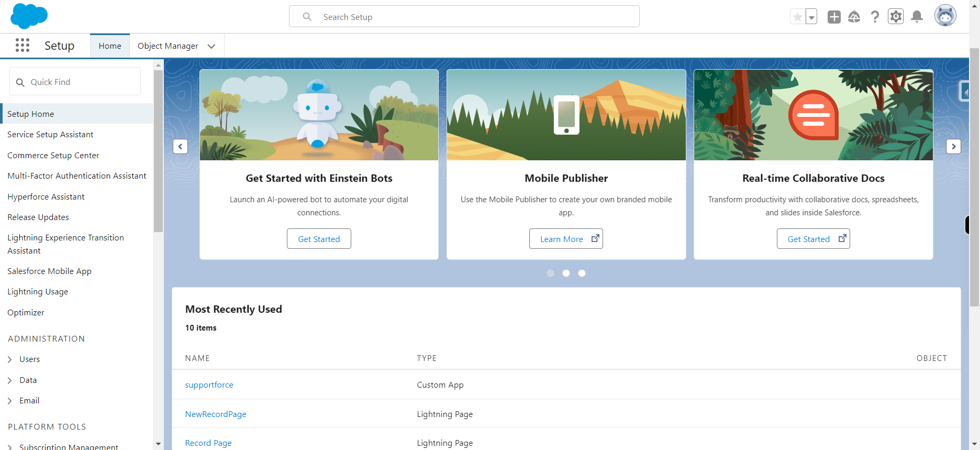Open Hyperforce Assistant
Screen dimensions: 980x450
pyautogui.click(x=46, y=197)
